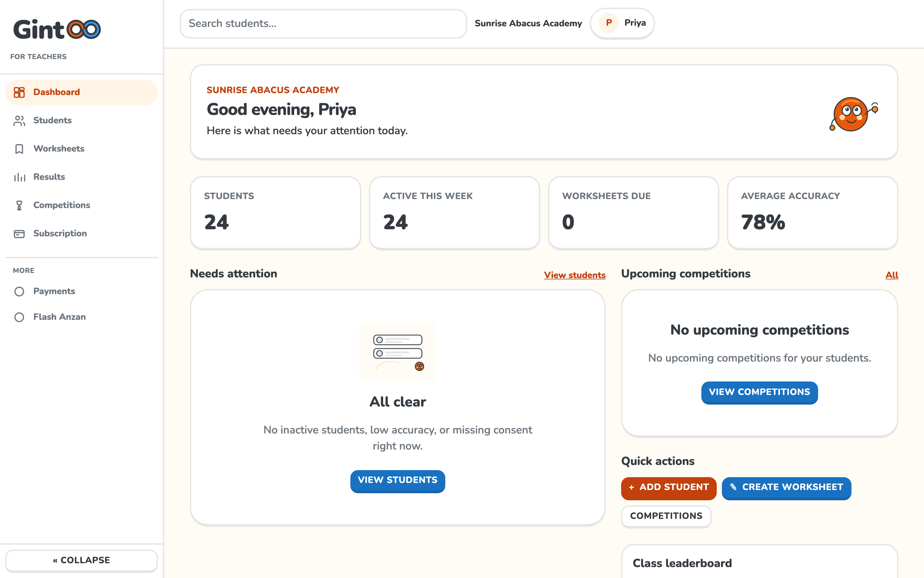The height and width of the screenshot is (578, 924).
Task: Select the ACTIVE THIS WEEK card
Action: [454, 213]
